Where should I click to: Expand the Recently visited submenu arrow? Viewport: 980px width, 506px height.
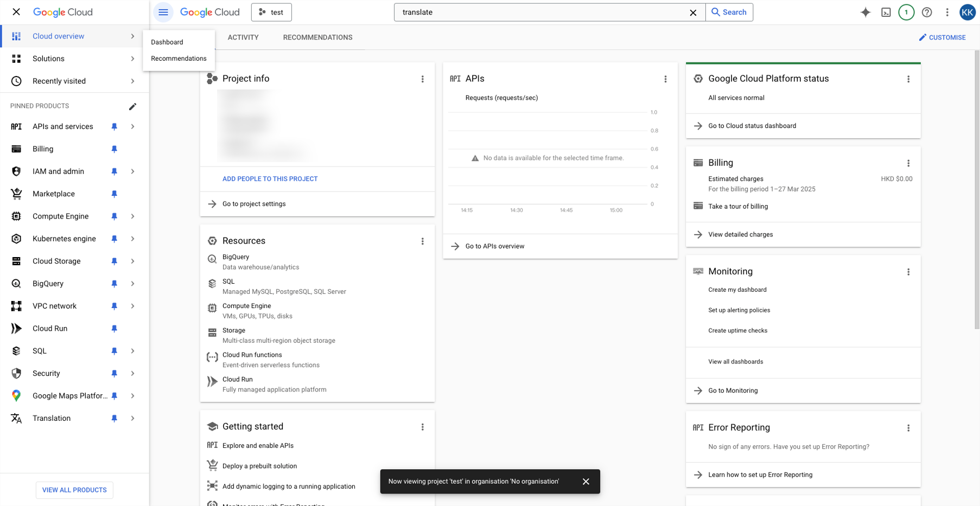[x=132, y=81]
